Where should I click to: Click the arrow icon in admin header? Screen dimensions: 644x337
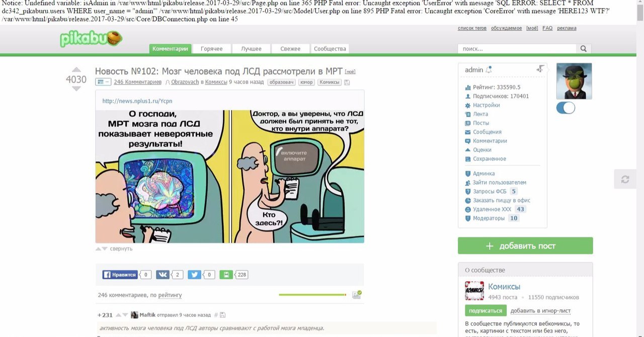click(x=540, y=69)
